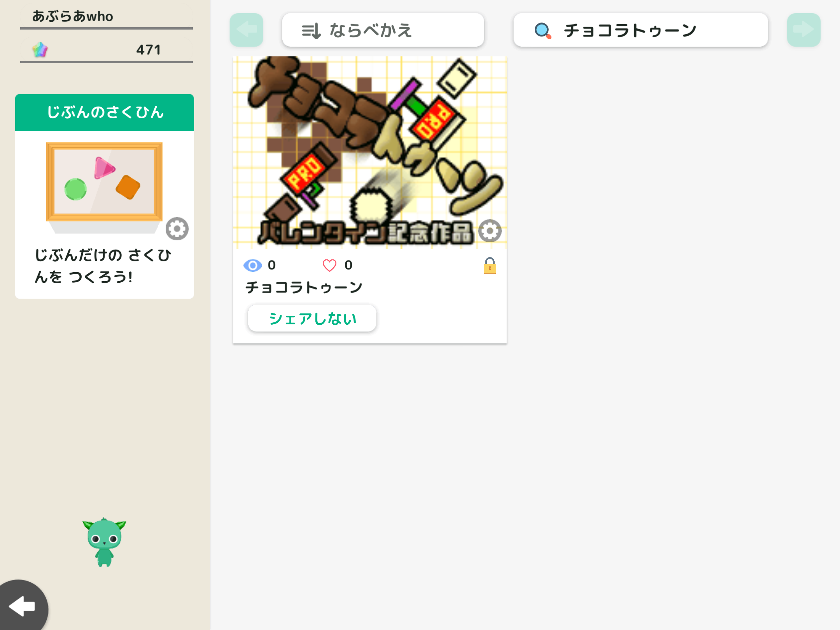Click the back arrow button at bottom corner
The height and width of the screenshot is (630, 840).
coord(23,606)
